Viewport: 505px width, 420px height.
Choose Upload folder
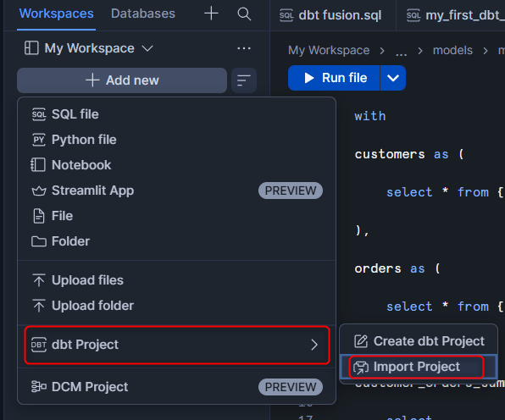click(176, 306)
